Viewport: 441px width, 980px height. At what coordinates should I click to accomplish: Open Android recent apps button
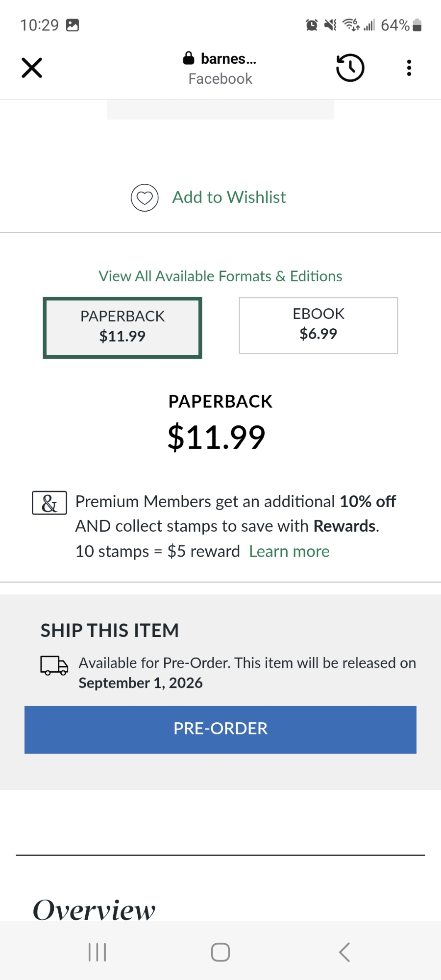97,952
